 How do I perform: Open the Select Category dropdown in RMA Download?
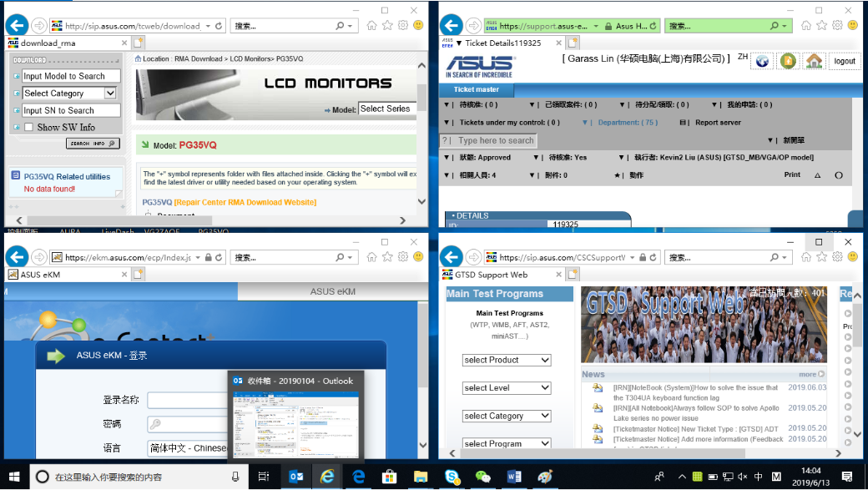69,93
